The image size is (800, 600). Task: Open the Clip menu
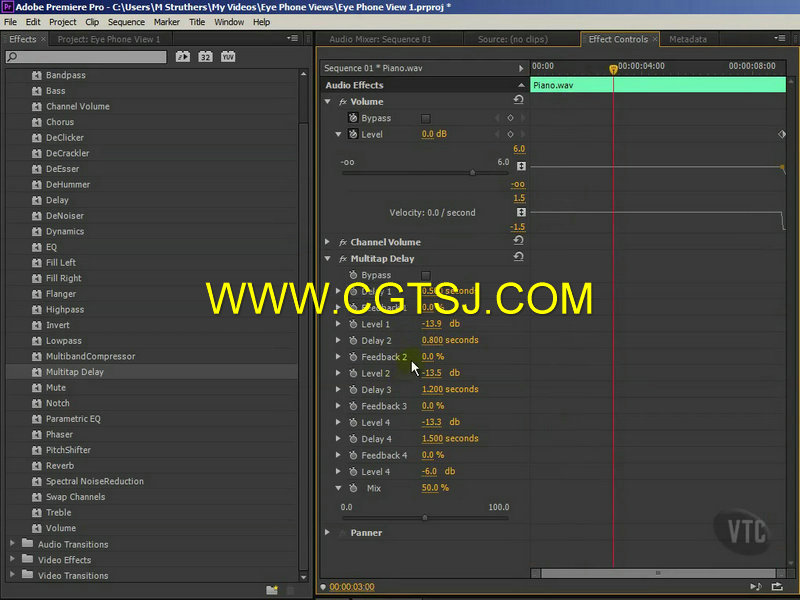point(92,22)
